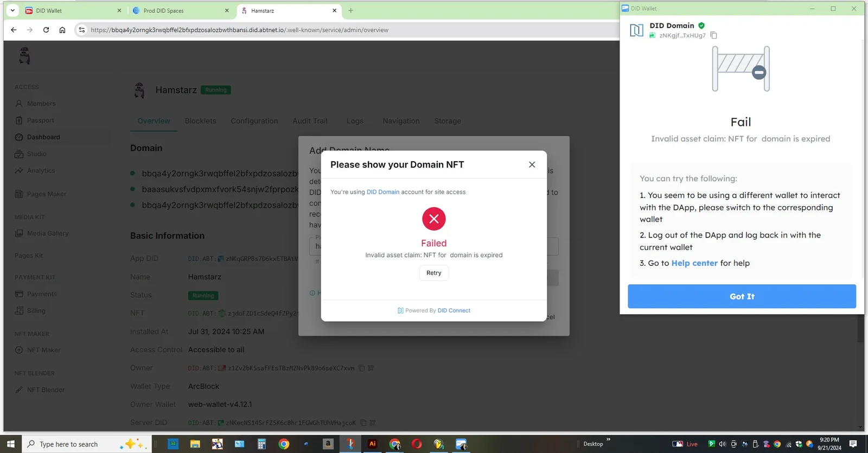Show QR code for Server DID
The image size is (868, 453).
point(373,423)
